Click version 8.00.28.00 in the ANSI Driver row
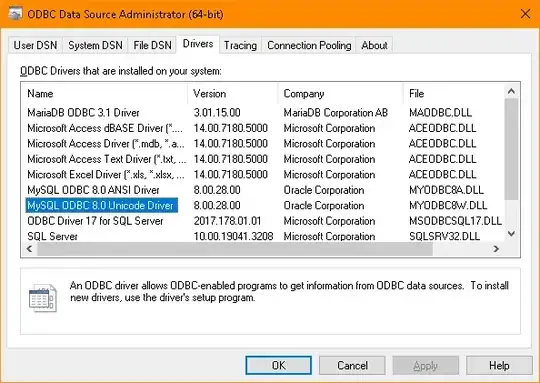 (x=217, y=190)
